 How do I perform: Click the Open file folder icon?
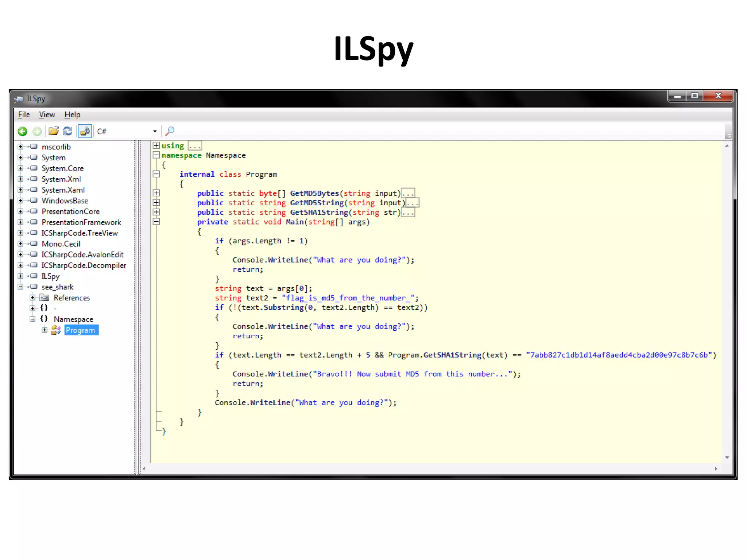[54, 131]
